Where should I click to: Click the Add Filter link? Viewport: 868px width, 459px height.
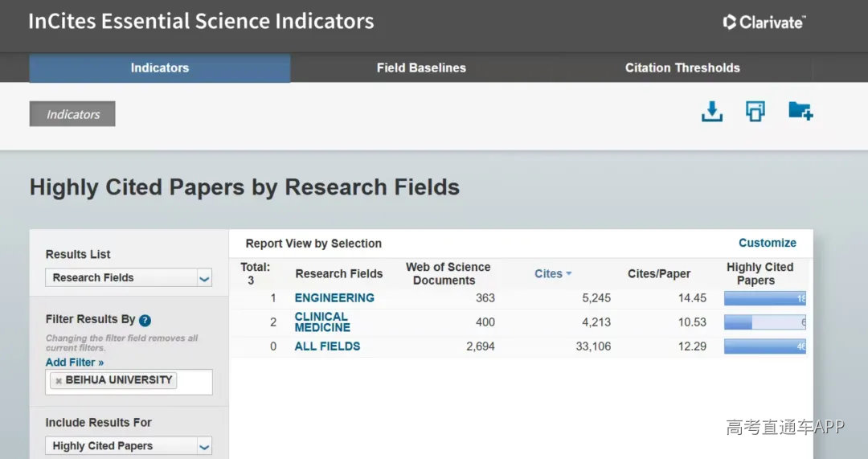(75, 362)
